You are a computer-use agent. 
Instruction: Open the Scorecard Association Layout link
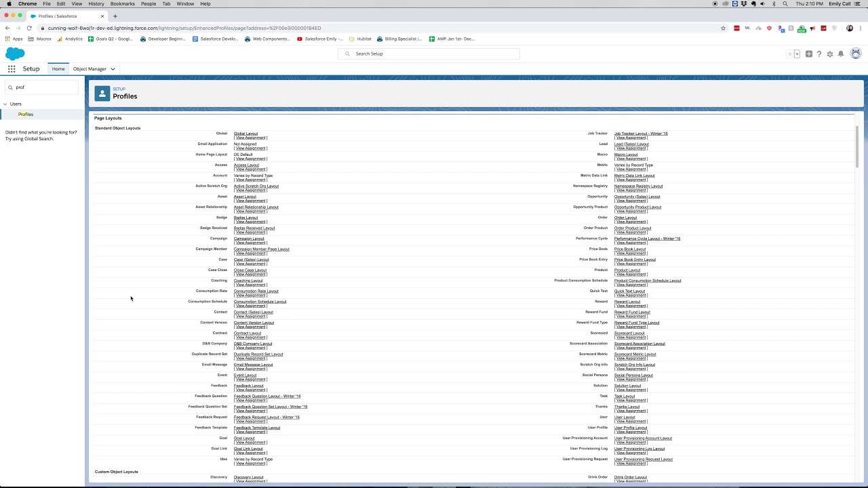tap(639, 344)
